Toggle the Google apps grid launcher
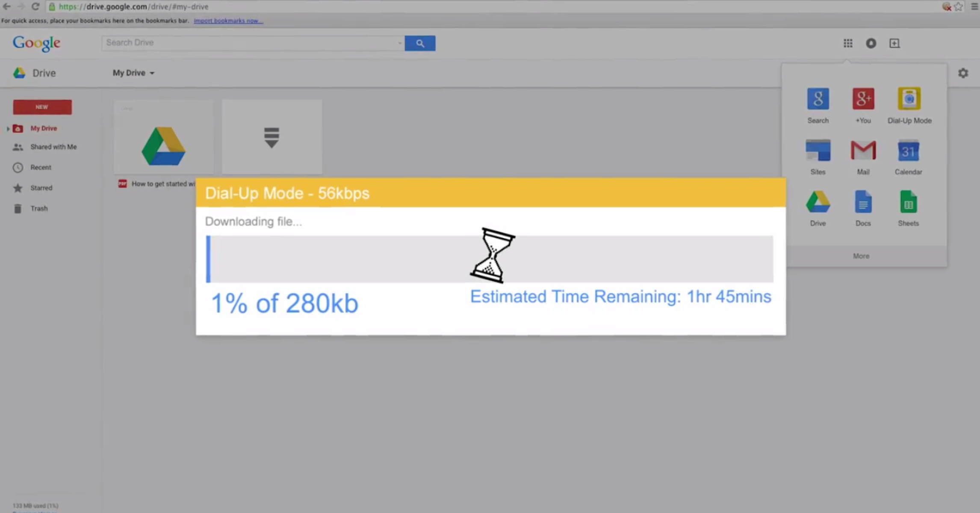980x513 pixels. click(x=848, y=43)
